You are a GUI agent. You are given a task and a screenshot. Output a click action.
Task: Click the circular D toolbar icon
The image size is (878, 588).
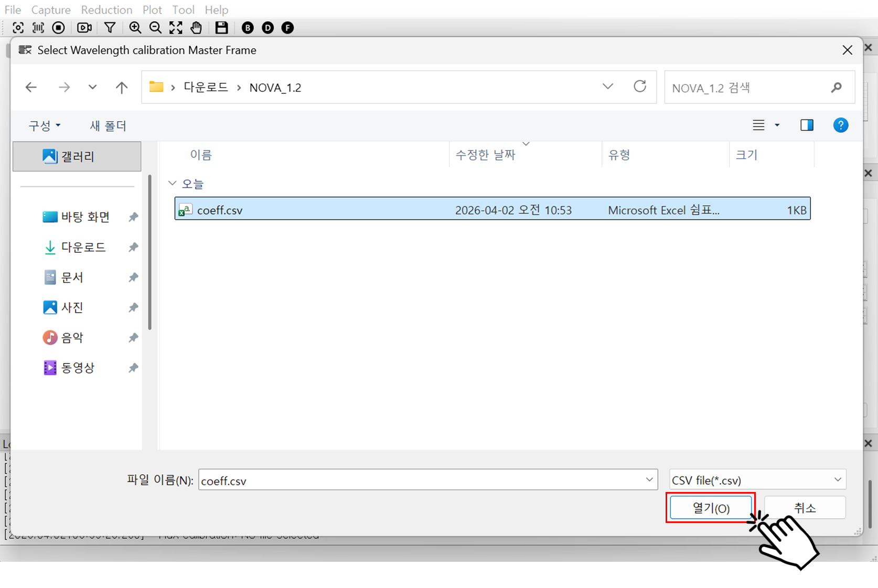pyautogui.click(x=267, y=28)
